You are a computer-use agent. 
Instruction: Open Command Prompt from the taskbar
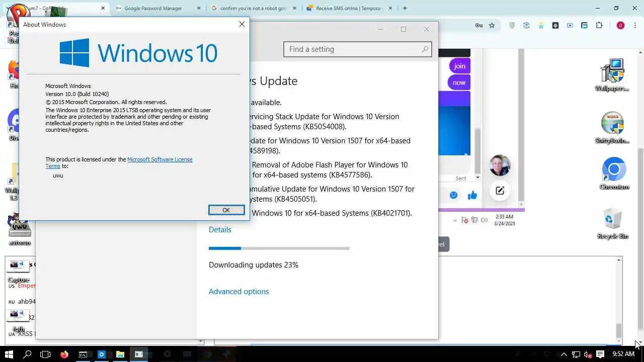[x=83, y=354]
